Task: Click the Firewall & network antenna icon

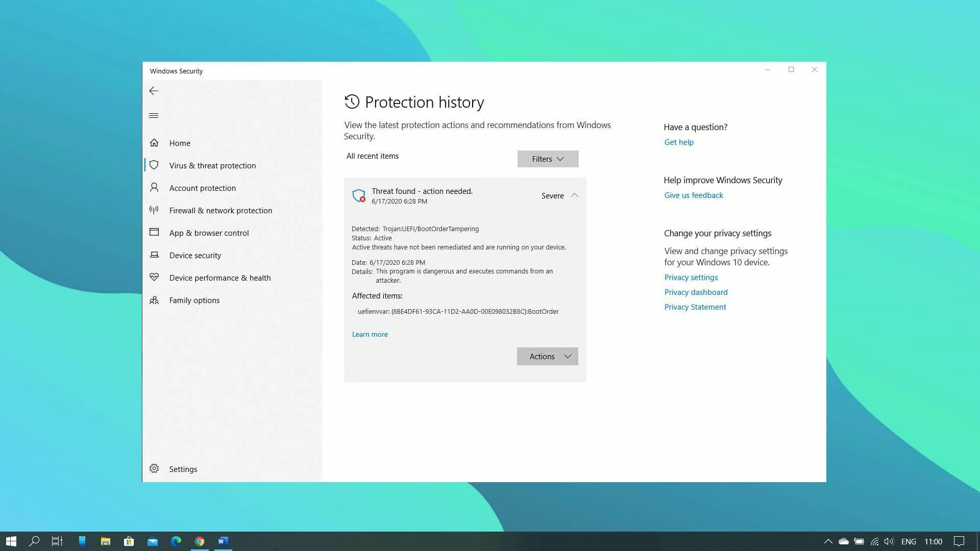Action: [154, 210]
